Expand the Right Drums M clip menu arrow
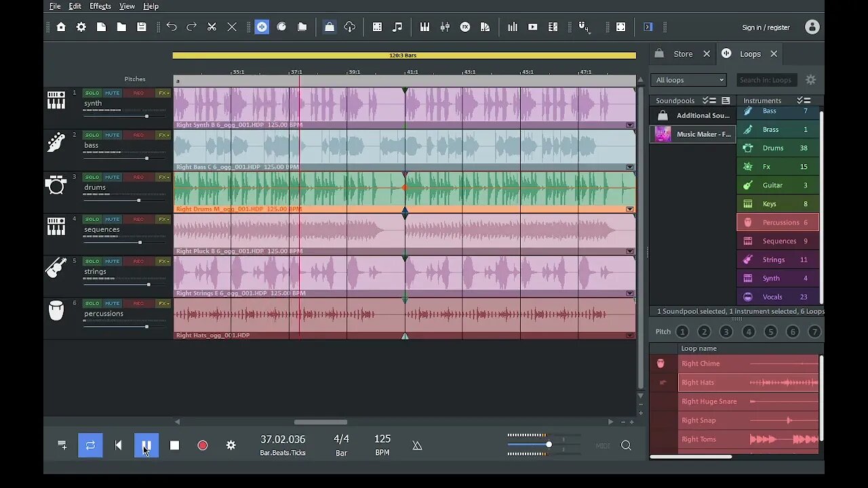The width and height of the screenshot is (868, 488). coord(630,209)
